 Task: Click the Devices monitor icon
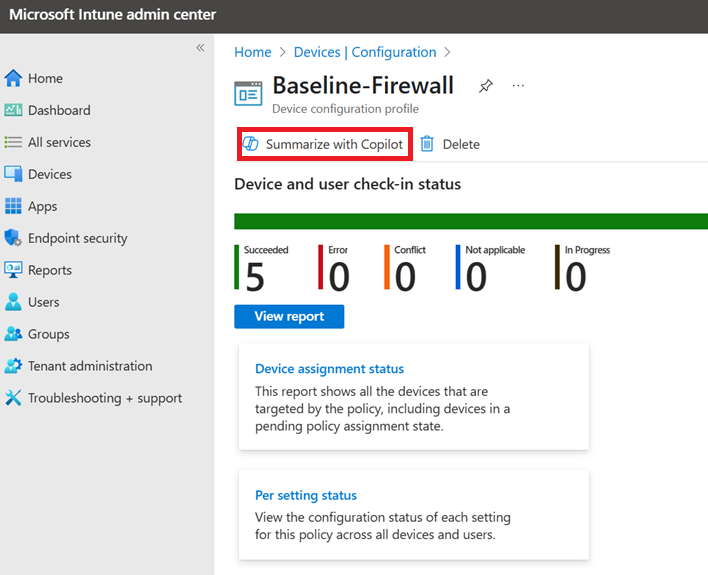click(x=13, y=174)
